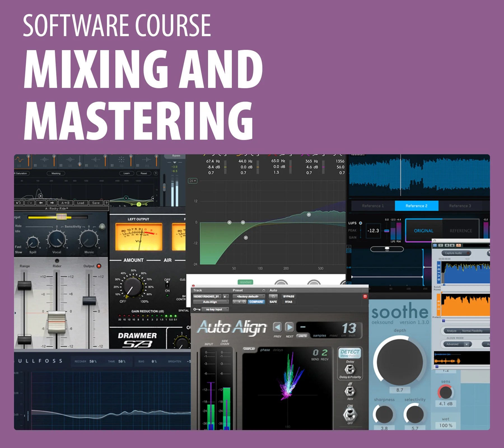Click the Output fader handle
Image resolution: width=504 pixels, height=448 pixels.
[89, 301]
